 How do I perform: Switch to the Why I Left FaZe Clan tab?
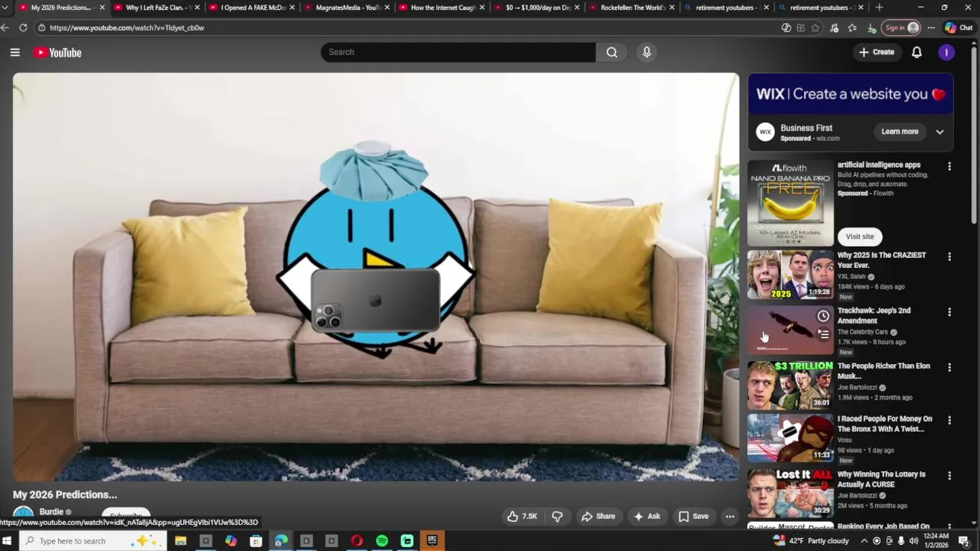point(155,8)
